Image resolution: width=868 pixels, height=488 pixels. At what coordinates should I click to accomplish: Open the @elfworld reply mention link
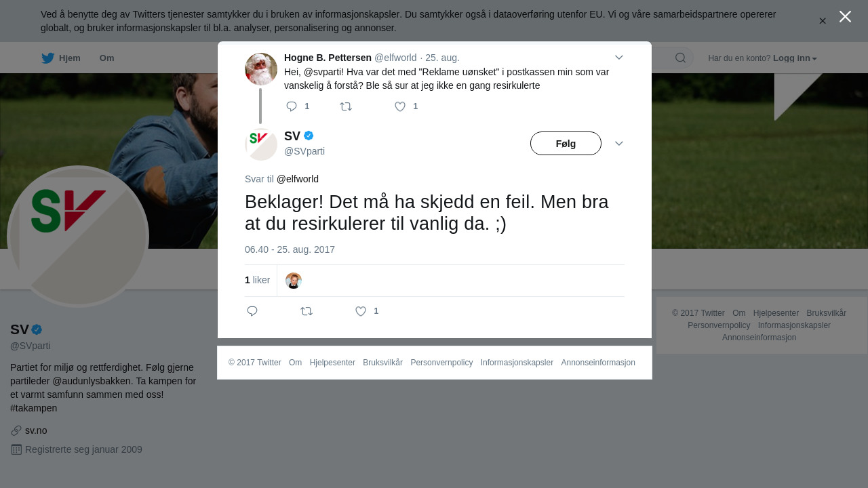pos(298,179)
